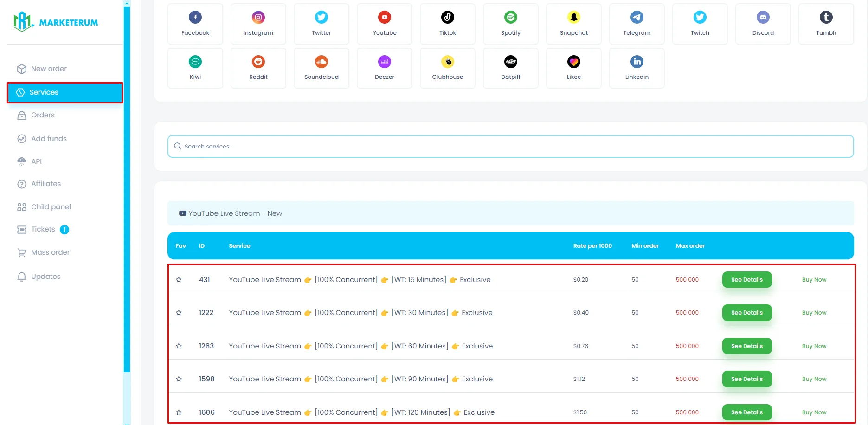Click the sidebar vertical scrollbar
The height and width of the screenshot is (425, 868).
tap(127, 186)
